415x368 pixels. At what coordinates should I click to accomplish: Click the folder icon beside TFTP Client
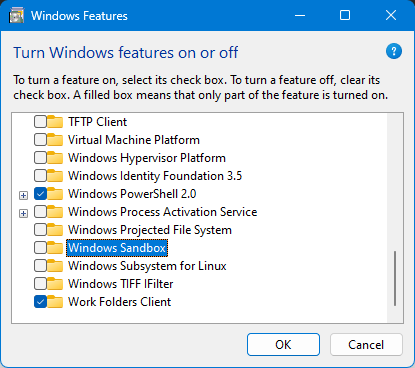tap(55, 122)
